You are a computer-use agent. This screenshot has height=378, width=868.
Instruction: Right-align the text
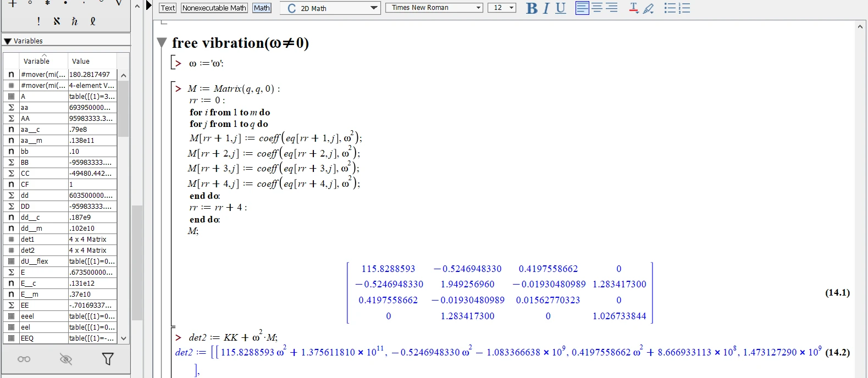pos(611,8)
